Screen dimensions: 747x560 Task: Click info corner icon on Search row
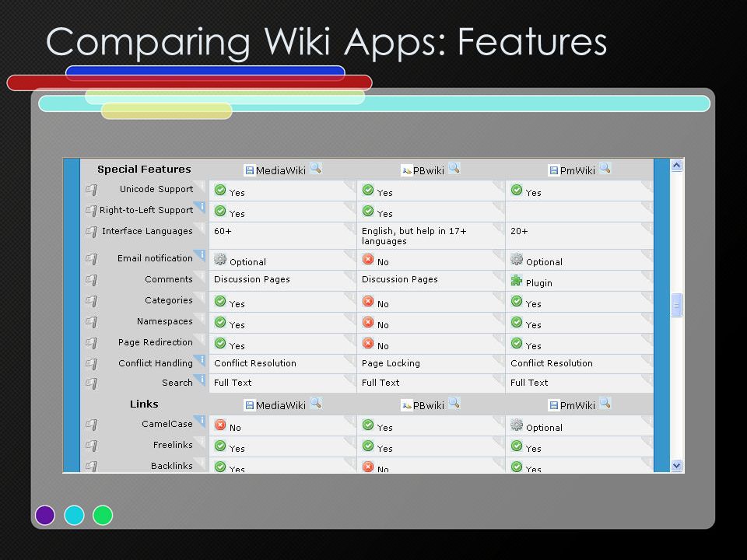pos(201,379)
